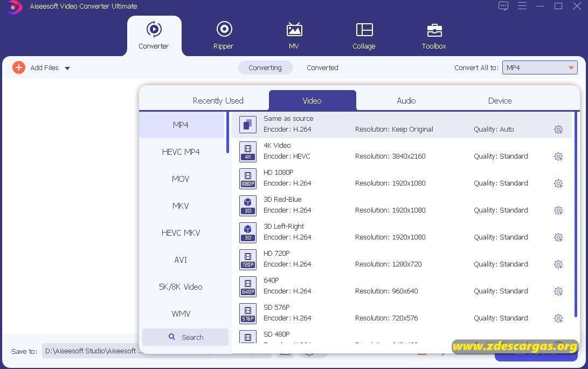588x369 pixels.
Task: Switch to the Device tab
Action: pos(500,100)
